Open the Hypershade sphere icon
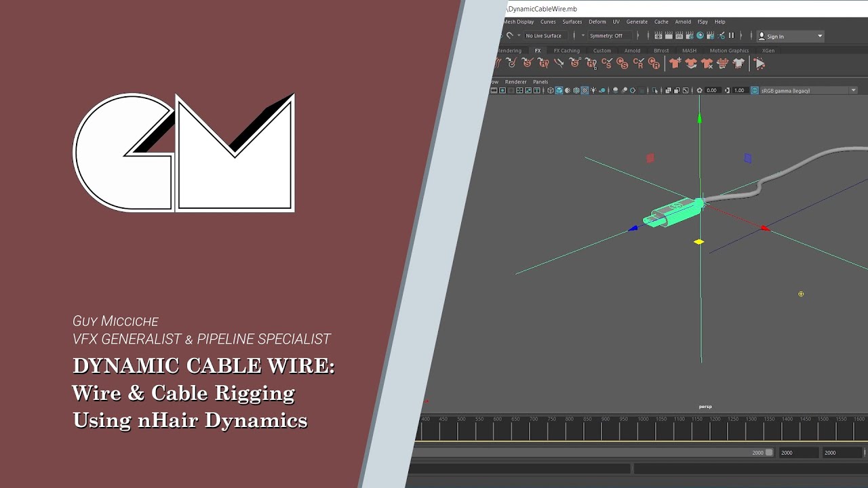The width and height of the screenshot is (868, 488). click(x=700, y=35)
